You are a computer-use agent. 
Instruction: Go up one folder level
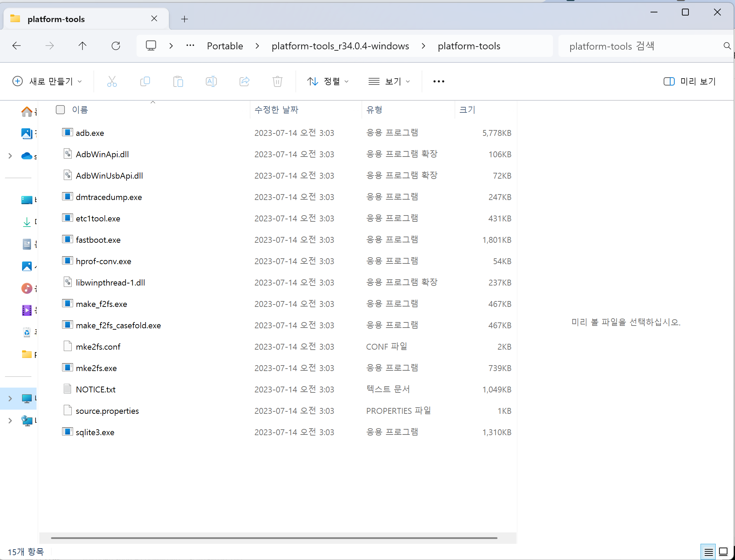(x=82, y=46)
